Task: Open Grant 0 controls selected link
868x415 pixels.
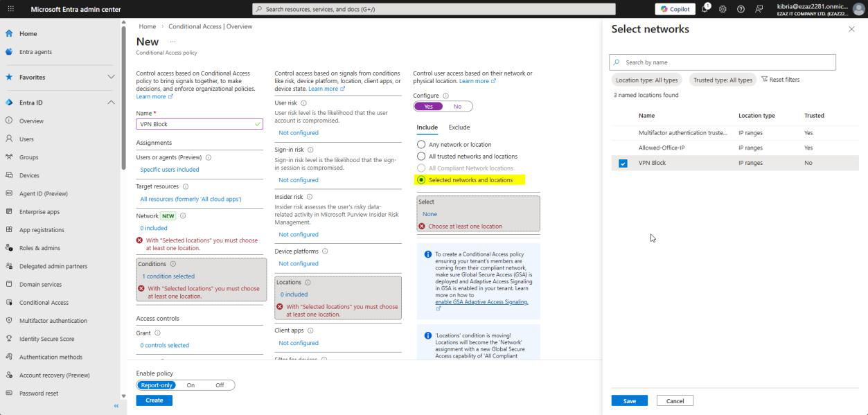Action: pos(164,345)
